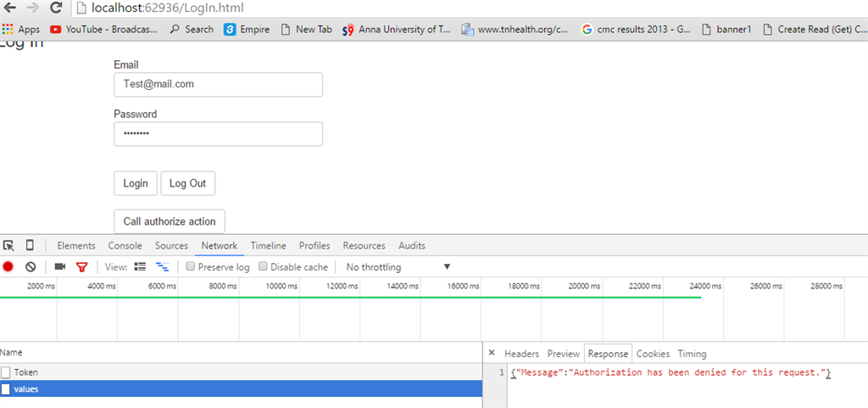Screen dimensions: 868x408
Task: Open the No throttling dropdown
Action: (398, 267)
